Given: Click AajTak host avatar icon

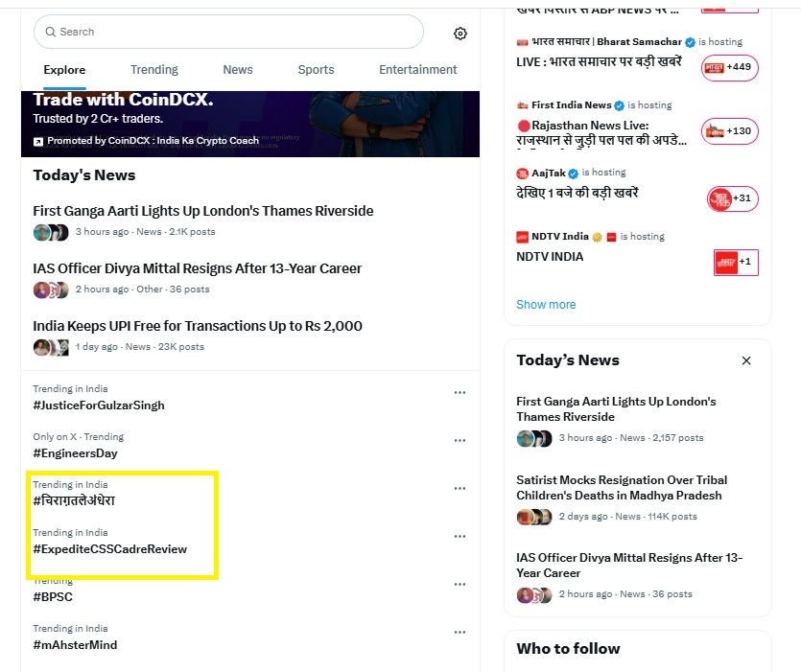Looking at the screenshot, I should click(x=522, y=174).
